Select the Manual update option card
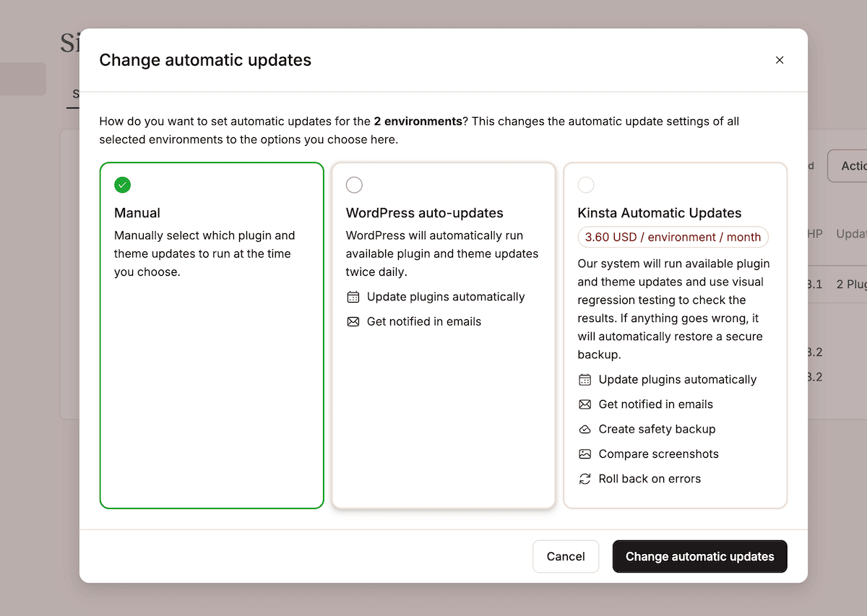867x616 pixels. point(212,334)
